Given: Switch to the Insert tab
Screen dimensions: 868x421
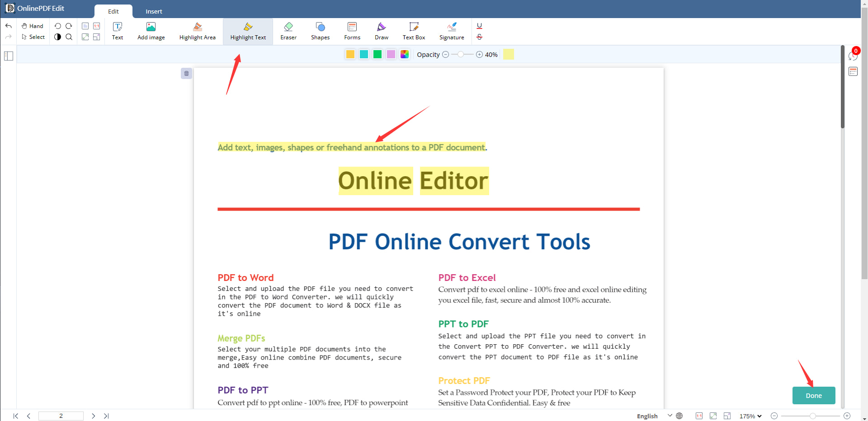Looking at the screenshot, I should click(154, 11).
